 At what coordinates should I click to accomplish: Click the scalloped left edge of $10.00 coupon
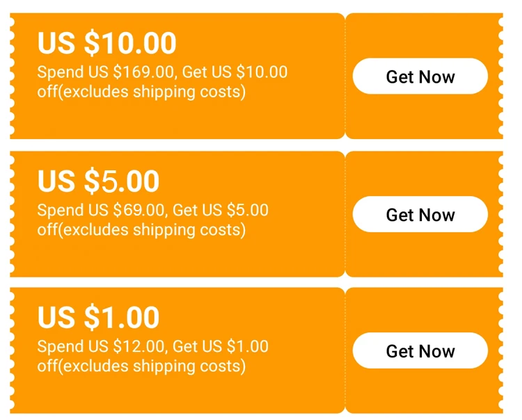[13, 76]
